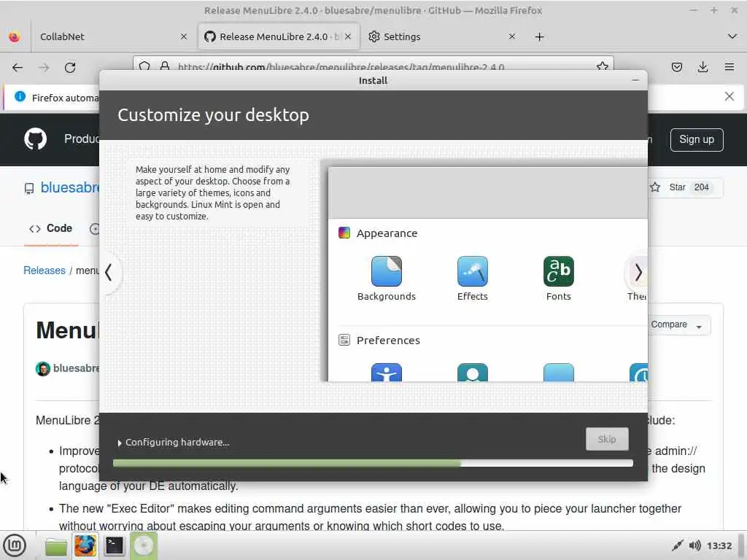Click the forward navigation arrow
747x560 pixels.
[44, 68]
